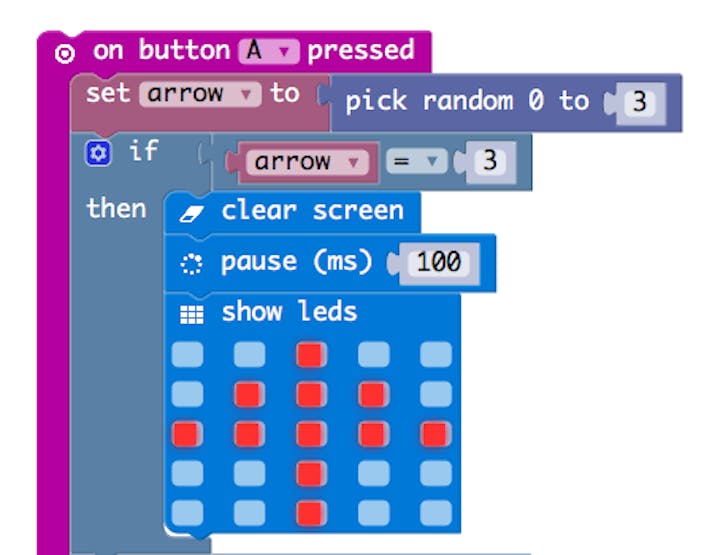The image size is (709, 555).
Task: Open the equals operator dropdown
Action: pos(416,161)
